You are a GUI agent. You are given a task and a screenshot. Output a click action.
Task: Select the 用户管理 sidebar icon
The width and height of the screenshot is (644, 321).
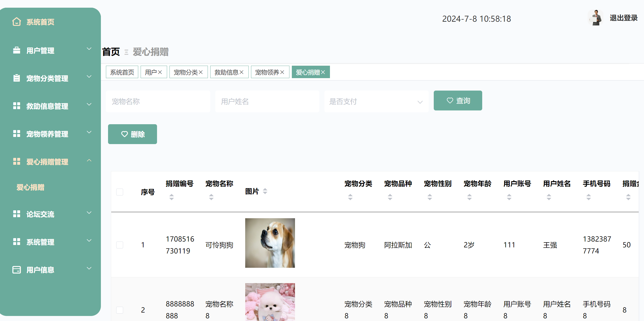click(x=16, y=50)
